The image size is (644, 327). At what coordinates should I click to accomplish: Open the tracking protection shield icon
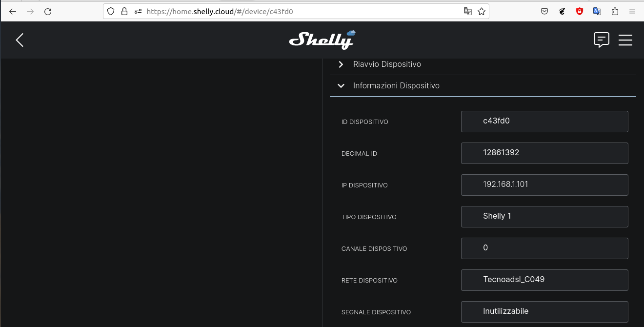[x=111, y=11]
